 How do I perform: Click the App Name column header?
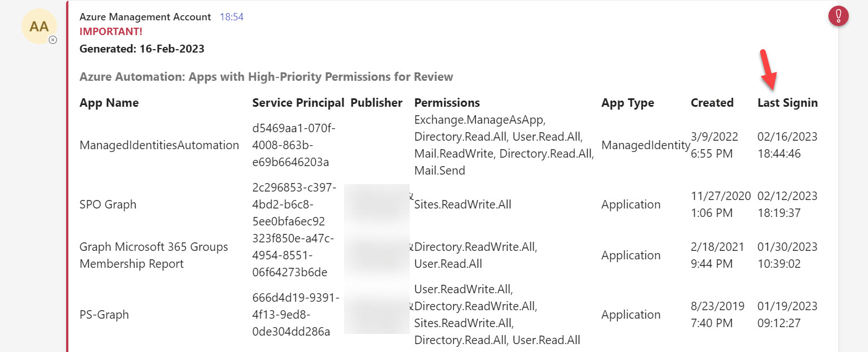tap(108, 103)
